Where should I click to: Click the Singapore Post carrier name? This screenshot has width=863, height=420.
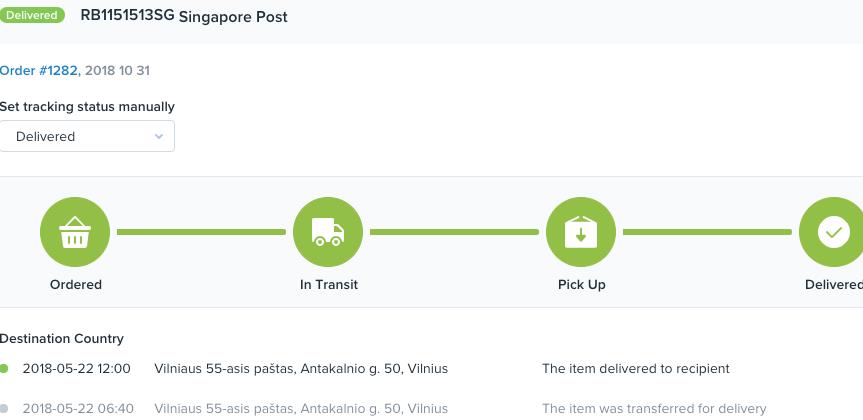coord(233,17)
